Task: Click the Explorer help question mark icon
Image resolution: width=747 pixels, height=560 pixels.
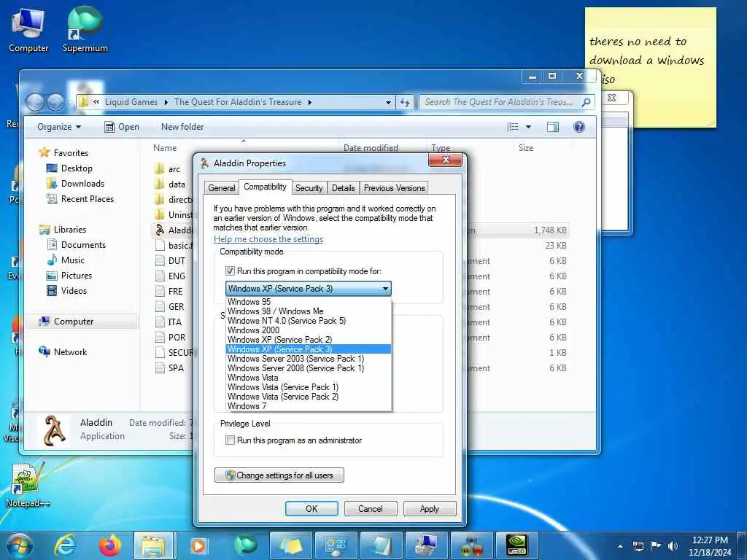Action: tap(578, 127)
